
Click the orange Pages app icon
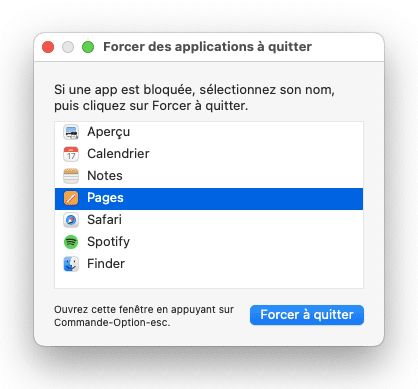pyautogui.click(x=71, y=198)
